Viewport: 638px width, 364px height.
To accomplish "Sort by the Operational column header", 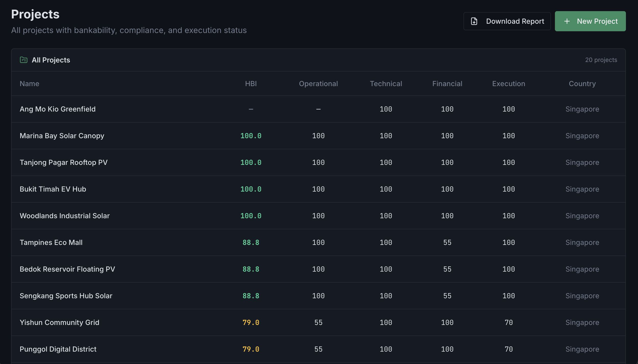I will point(318,84).
